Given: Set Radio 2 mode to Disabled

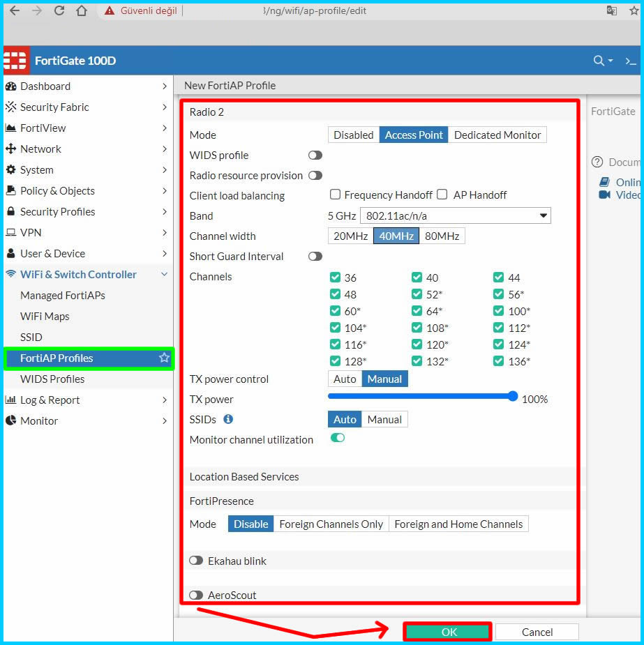Looking at the screenshot, I should tap(354, 135).
